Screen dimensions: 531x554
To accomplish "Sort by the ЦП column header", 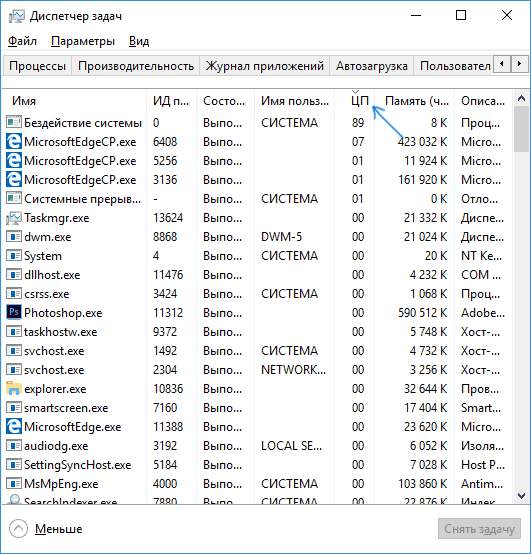I will click(x=354, y=101).
